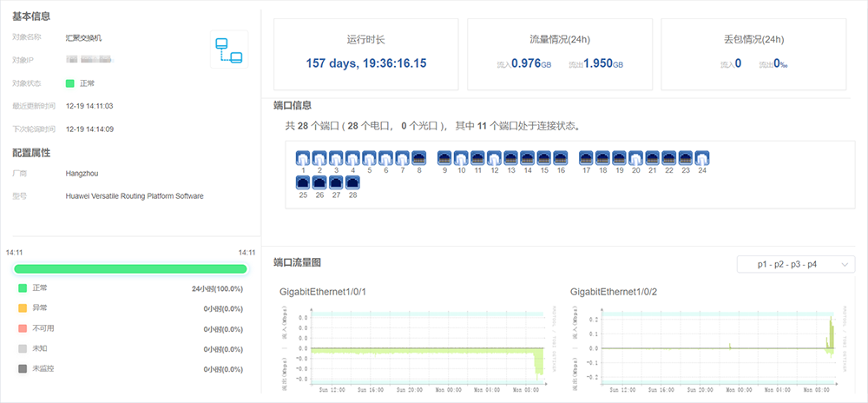868x403 pixels.
Task: Select port 8 disconnected icon
Action: [x=419, y=158]
